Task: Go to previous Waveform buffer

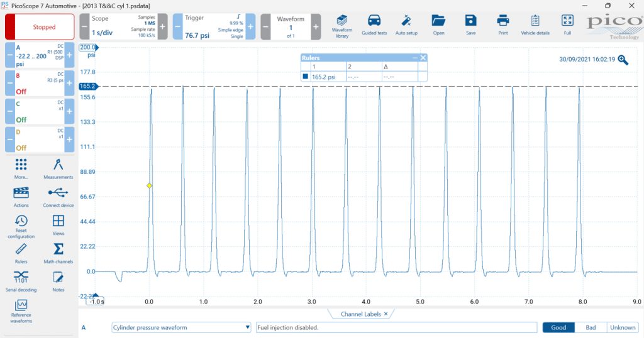Action: (266, 26)
